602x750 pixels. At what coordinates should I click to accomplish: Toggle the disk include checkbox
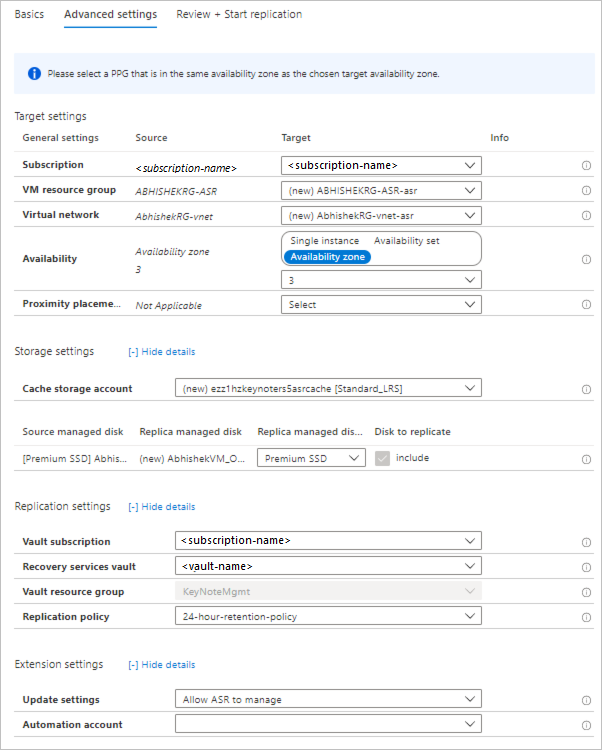[x=383, y=458]
